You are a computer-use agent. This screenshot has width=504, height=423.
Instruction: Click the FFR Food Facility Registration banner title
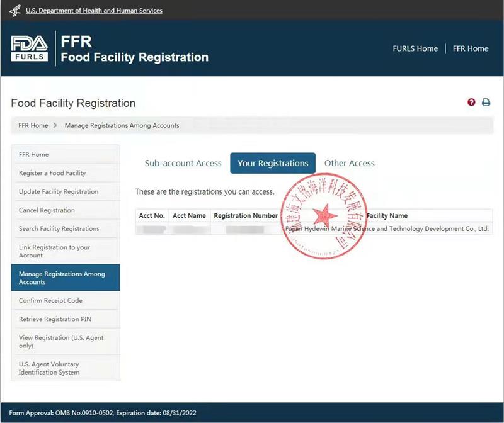[x=135, y=49]
